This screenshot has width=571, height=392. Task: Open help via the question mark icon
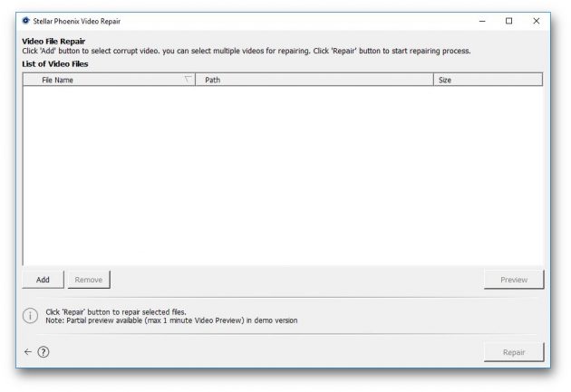click(44, 351)
